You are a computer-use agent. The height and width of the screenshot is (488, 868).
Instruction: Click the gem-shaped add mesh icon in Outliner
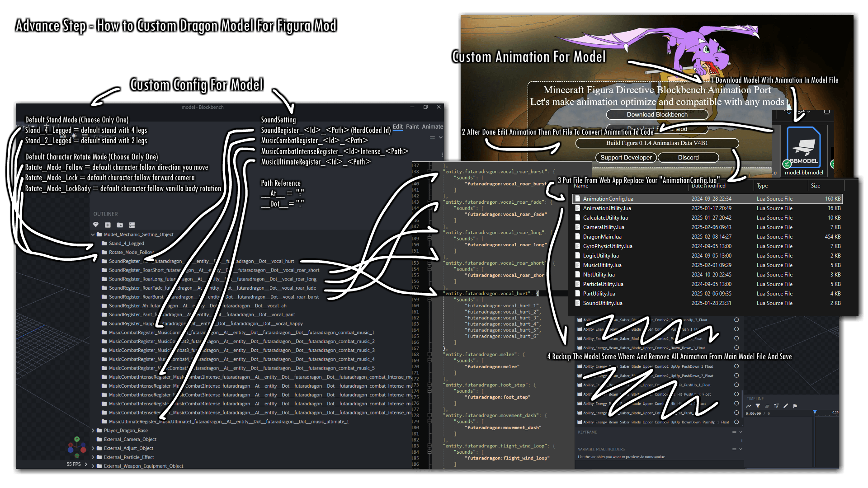[95, 225]
